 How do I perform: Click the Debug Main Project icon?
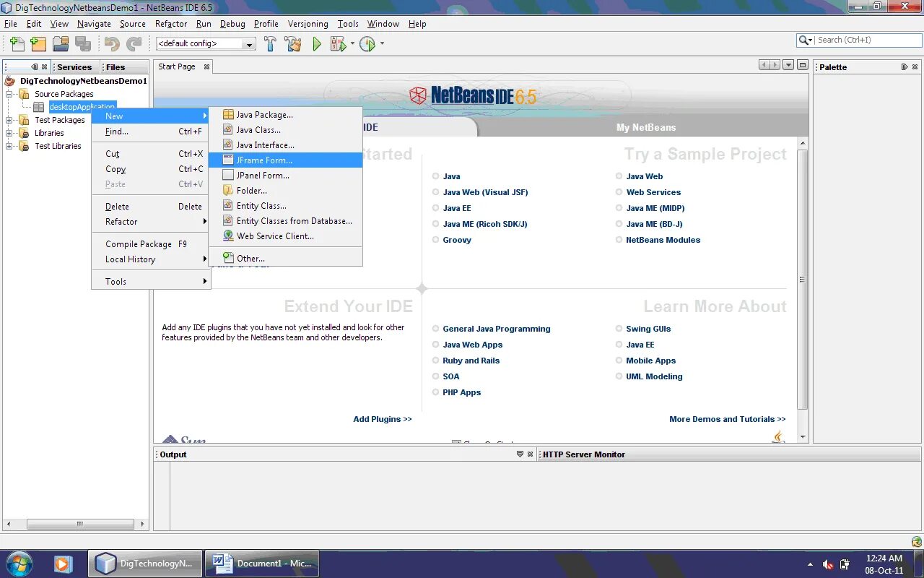click(x=337, y=44)
